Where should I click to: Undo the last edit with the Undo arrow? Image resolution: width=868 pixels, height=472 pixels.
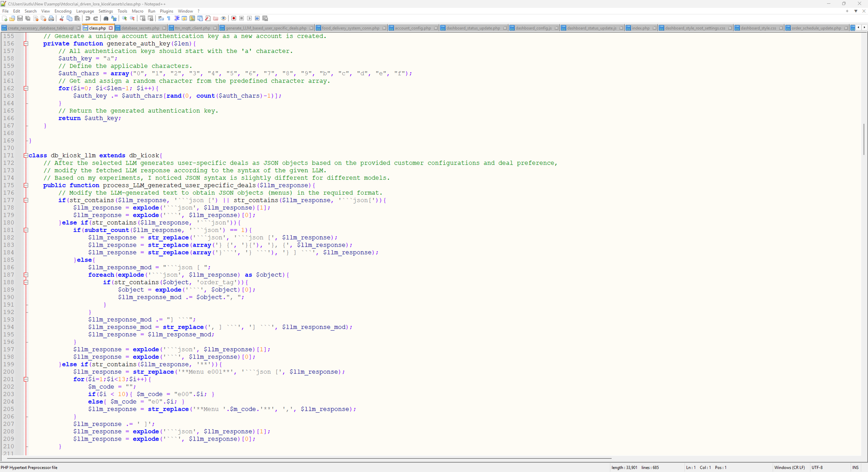pos(88,18)
